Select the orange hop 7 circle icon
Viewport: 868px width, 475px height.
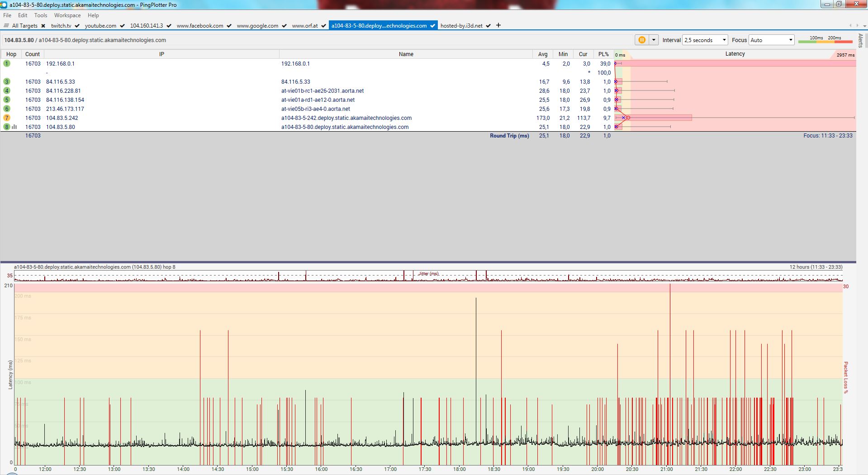tap(7, 118)
